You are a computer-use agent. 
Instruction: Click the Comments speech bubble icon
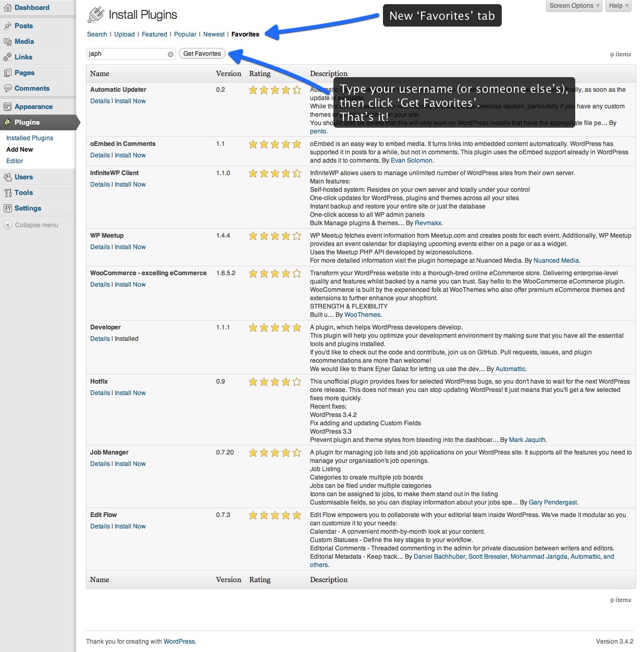(x=7, y=88)
